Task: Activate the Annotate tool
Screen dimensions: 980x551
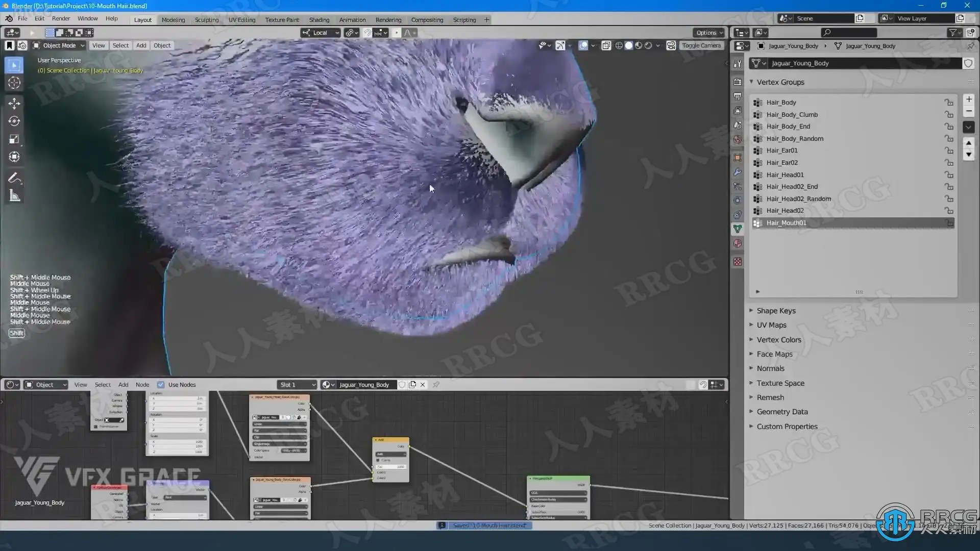Action: point(14,178)
